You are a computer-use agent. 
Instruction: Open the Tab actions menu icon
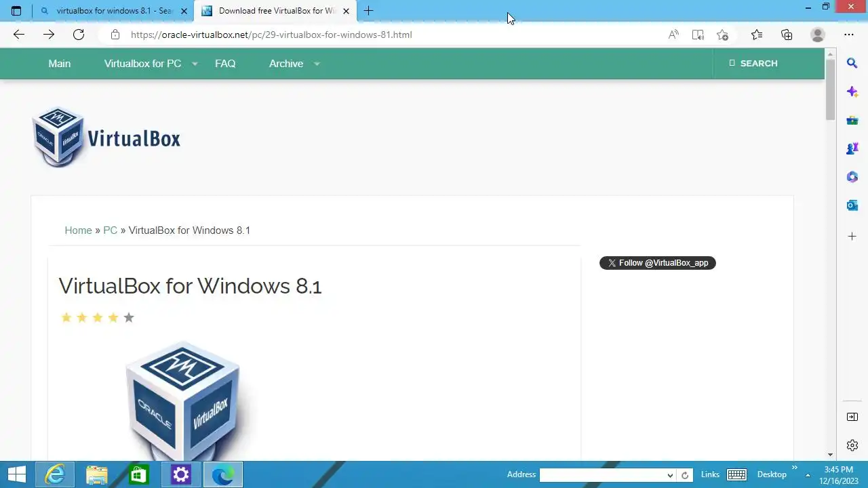16,11
